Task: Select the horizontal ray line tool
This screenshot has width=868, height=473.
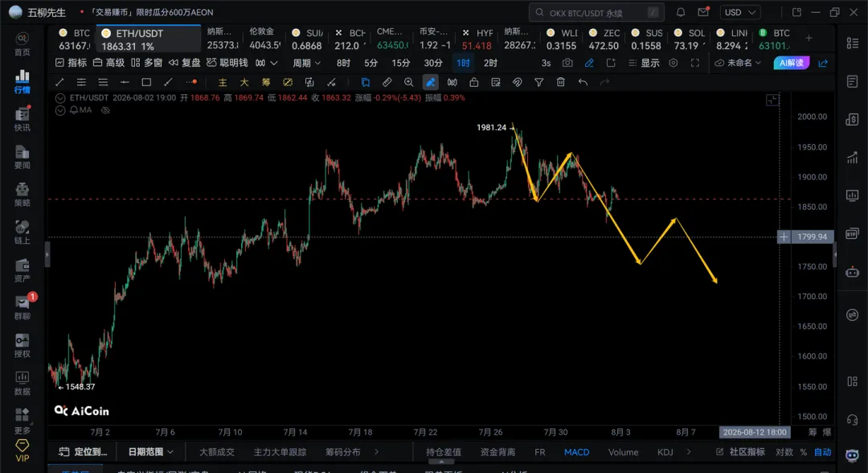Action: pyautogui.click(x=125, y=82)
